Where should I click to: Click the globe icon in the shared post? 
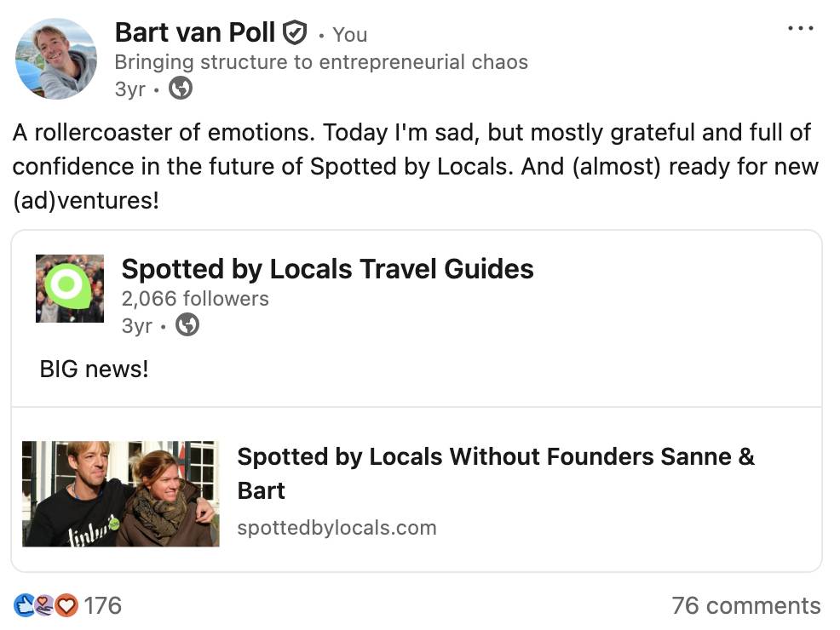[187, 324]
